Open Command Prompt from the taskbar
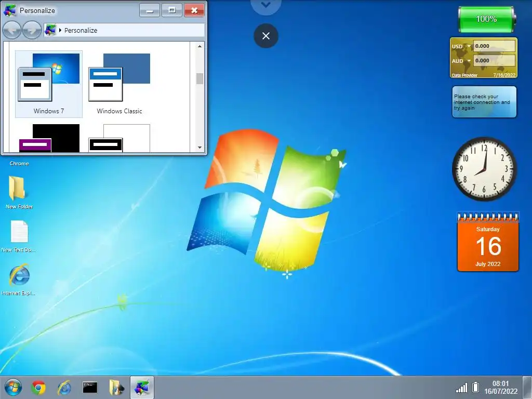This screenshot has width=532, height=399. pyautogui.click(x=90, y=387)
